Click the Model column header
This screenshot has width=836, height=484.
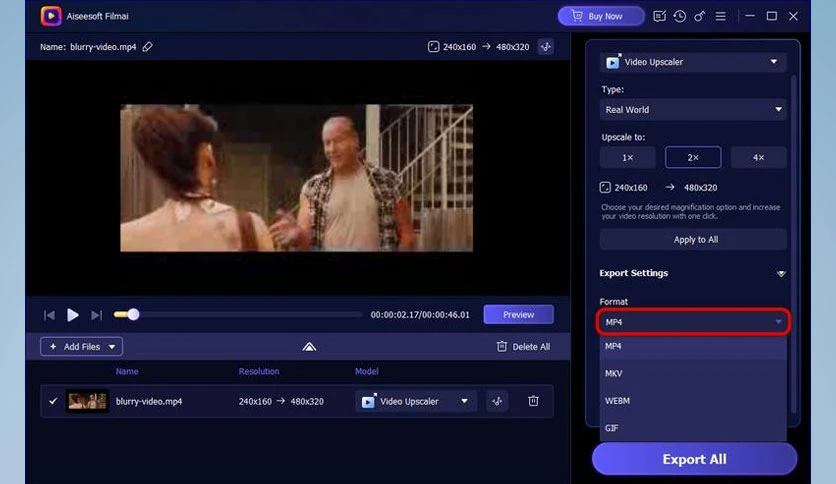pos(366,371)
